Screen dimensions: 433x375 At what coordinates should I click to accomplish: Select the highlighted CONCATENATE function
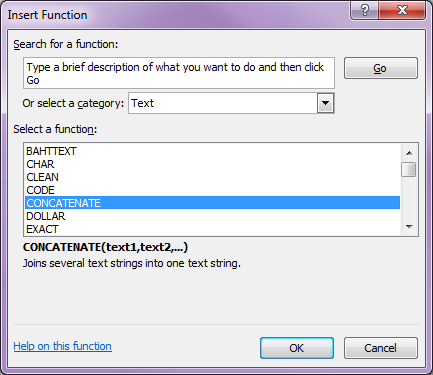pyautogui.click(x=212, y=203)
